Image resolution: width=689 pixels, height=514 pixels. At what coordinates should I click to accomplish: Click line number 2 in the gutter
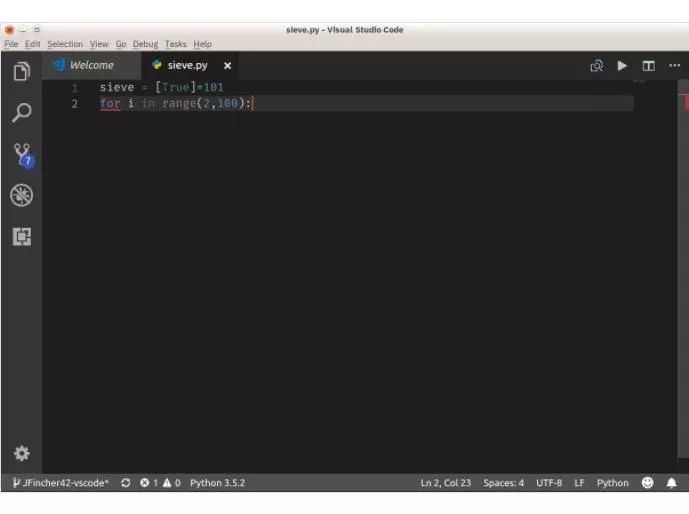[75, 104]
